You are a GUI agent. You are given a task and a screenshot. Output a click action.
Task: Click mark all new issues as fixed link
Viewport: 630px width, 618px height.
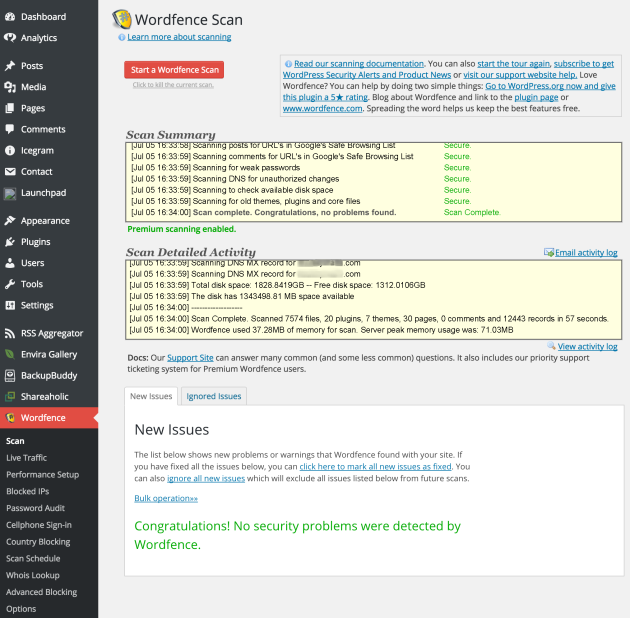(x=375, y=467)
